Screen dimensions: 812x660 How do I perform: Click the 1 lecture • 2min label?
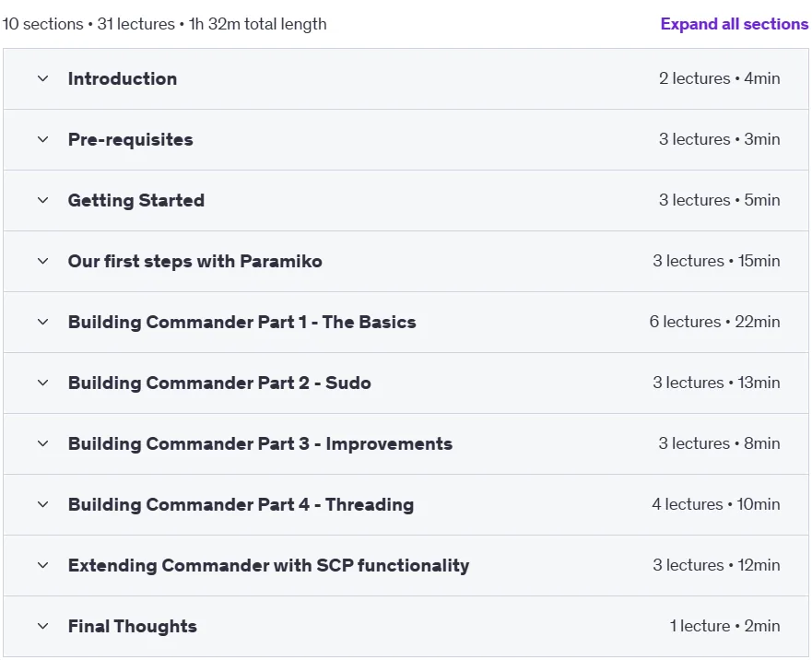(725, 626)
